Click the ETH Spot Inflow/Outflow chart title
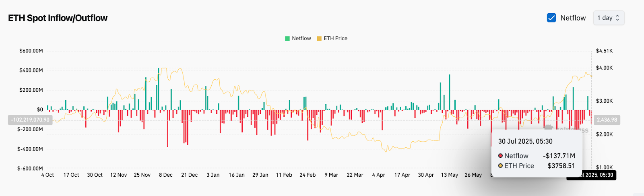The height and width of the screenshot is (196, 644). pos(58,18)
